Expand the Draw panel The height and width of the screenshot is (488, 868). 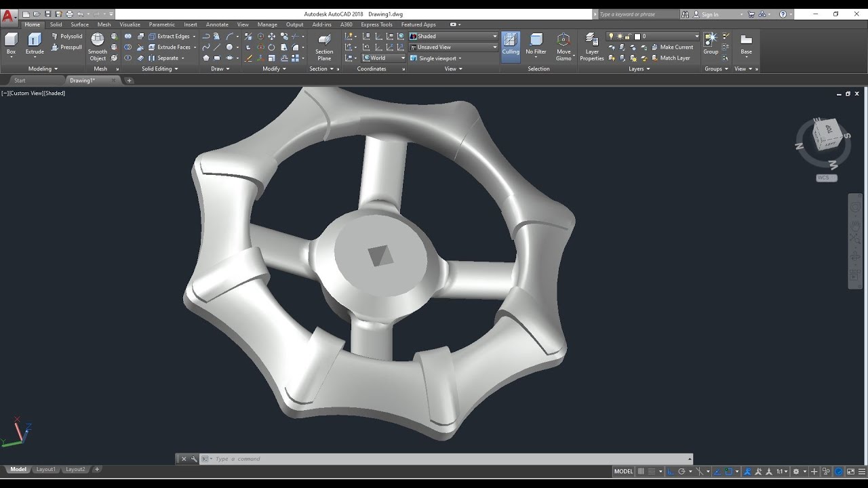(220, 68)
